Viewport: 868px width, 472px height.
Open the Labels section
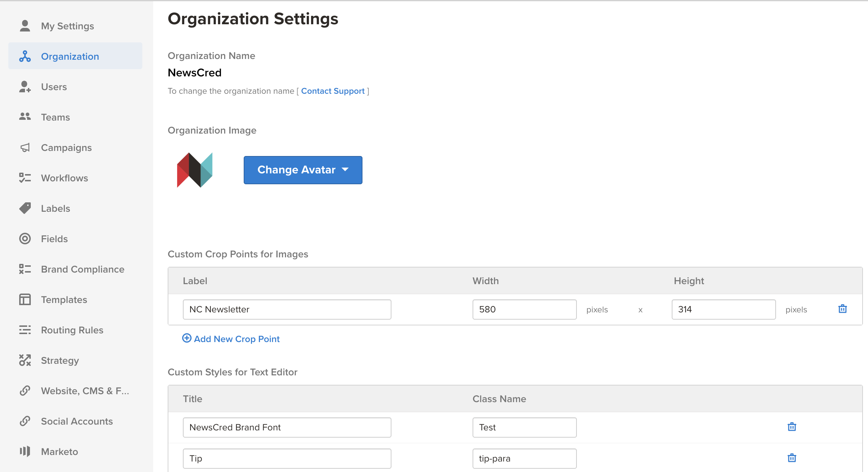tap(75, 208)
